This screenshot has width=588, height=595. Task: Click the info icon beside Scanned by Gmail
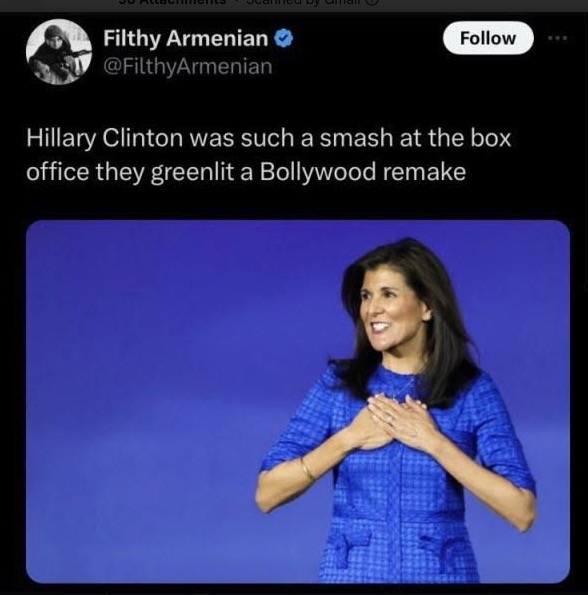pyautogui.click(x=373, y=2)
